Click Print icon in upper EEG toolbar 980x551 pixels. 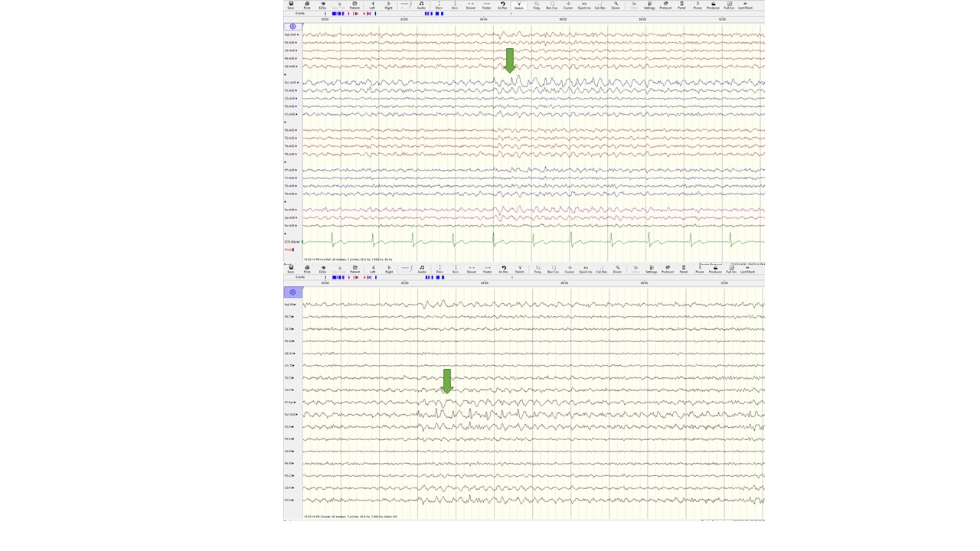click(307, 5)
